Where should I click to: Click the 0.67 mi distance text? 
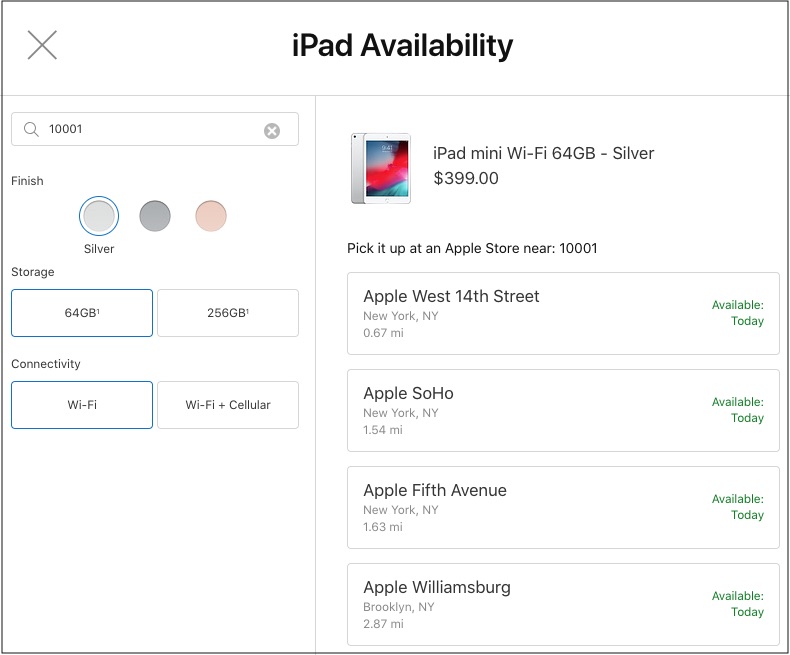(x=383, y=333)
